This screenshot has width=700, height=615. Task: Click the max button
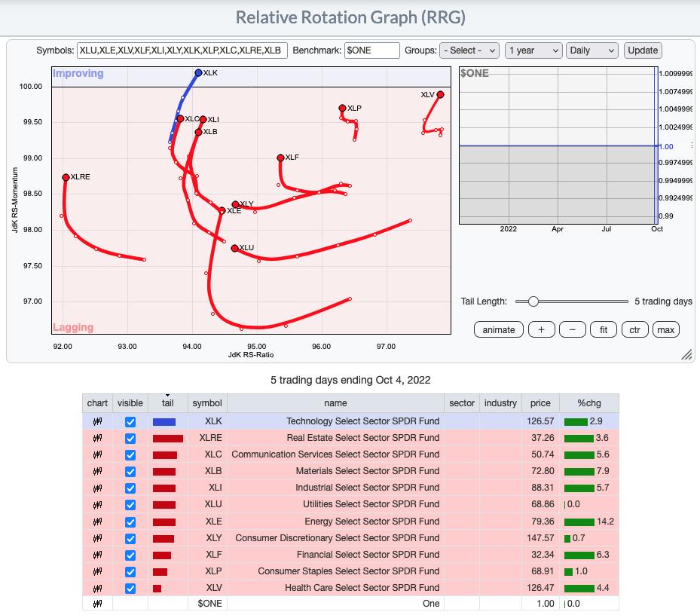(x=665, y=329)
